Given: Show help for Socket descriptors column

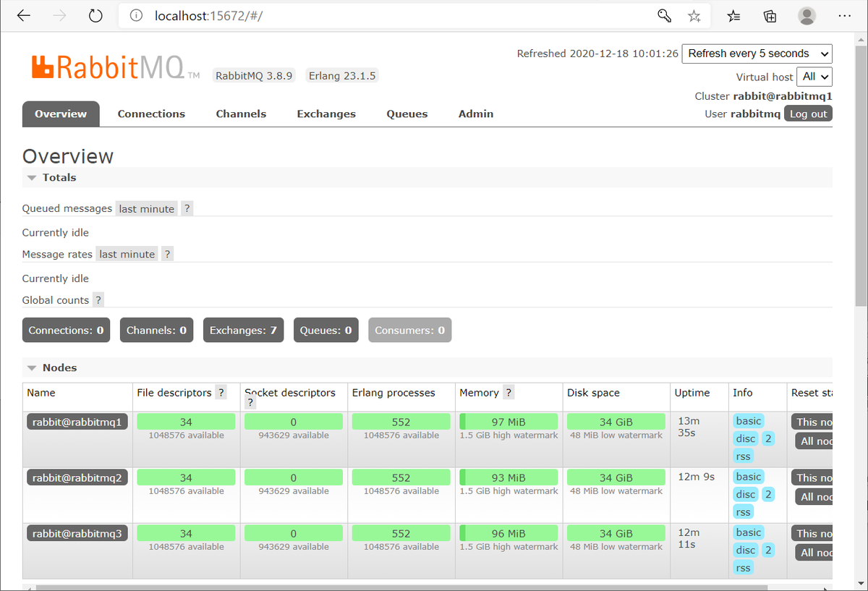Looking at the screenshot, I should tap(250, 403).
